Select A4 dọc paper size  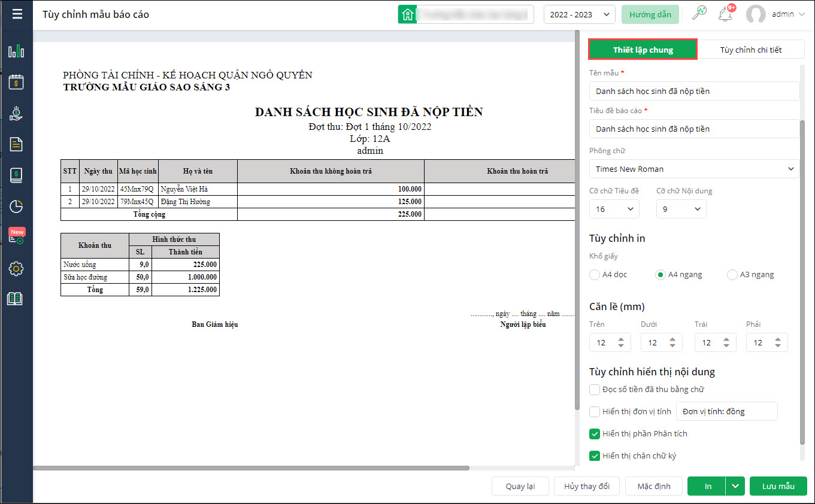pyautogui.click(x=595, y=275)
